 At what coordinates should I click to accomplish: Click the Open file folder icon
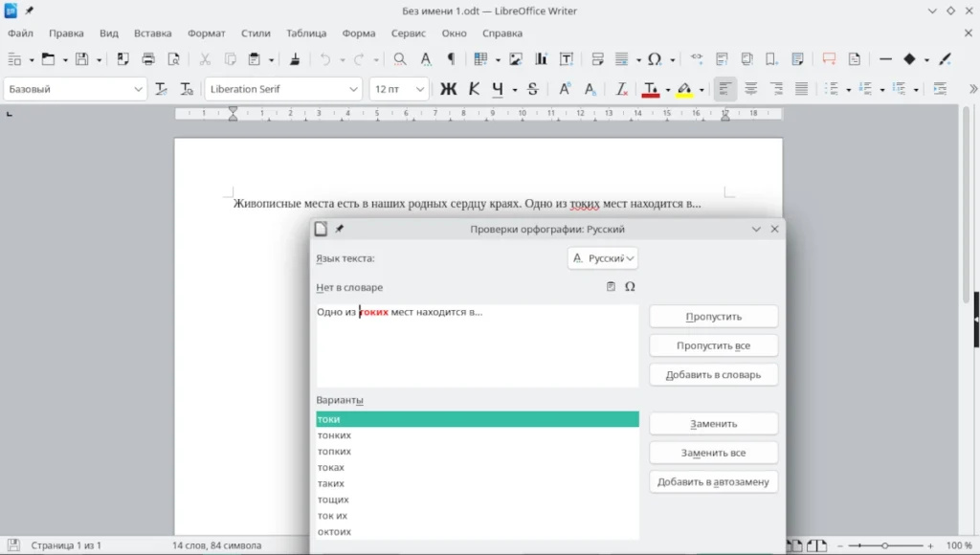[x=48, y=59]
